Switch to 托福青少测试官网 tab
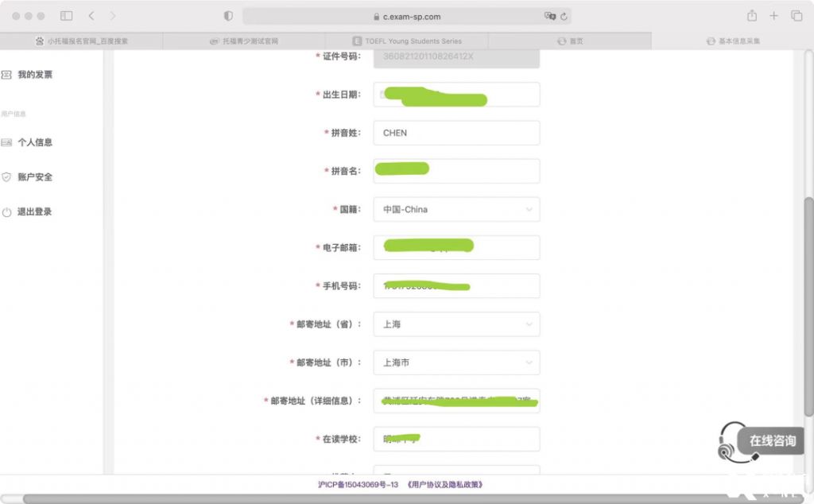This screenshot has width=814, height=504. (244, 41)
